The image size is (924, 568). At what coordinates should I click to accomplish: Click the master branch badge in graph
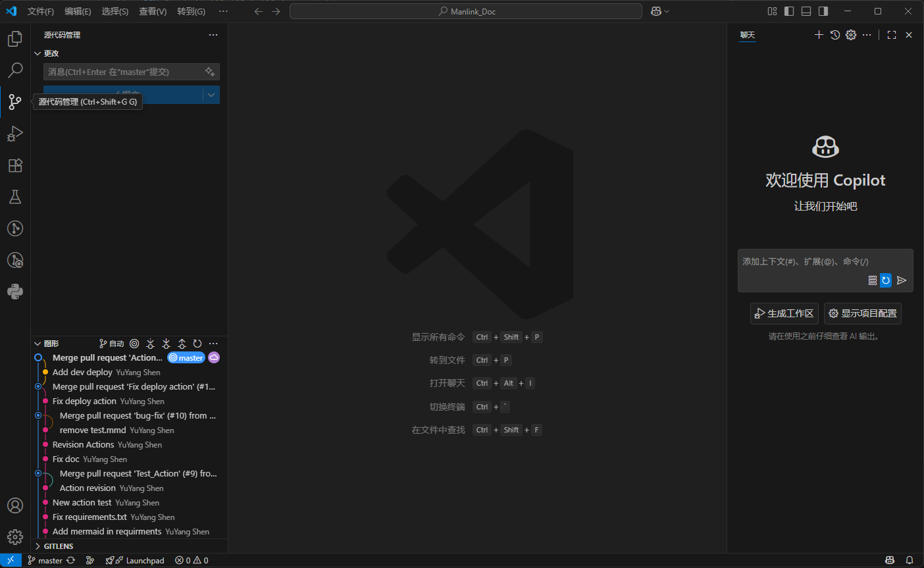[x=186, y=357]
